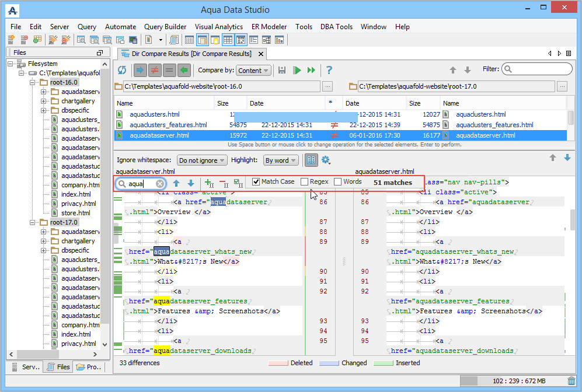The image size is (582, 392).
Task: Open the Query Builder menu
Action: point(165,27)
